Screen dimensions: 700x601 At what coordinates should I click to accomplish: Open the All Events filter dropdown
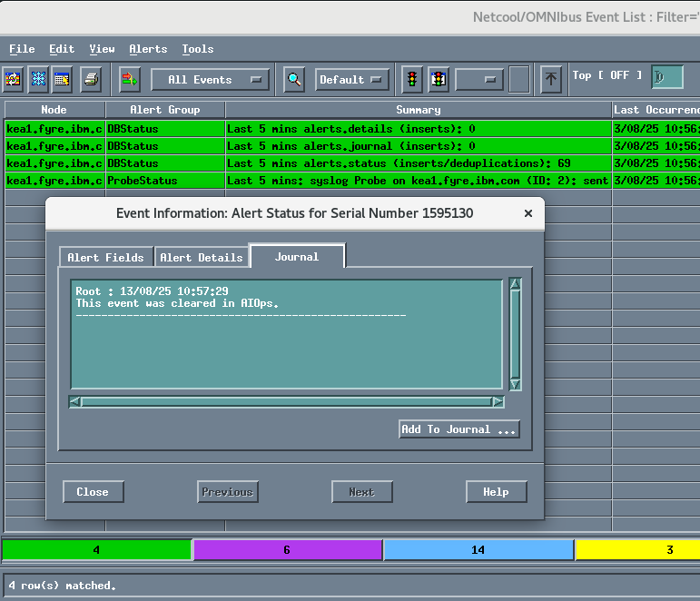(210, 80)
